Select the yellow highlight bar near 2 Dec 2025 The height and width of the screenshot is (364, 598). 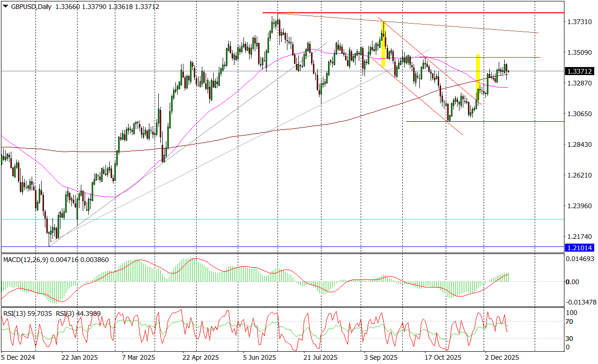click(x=478, y=76)
